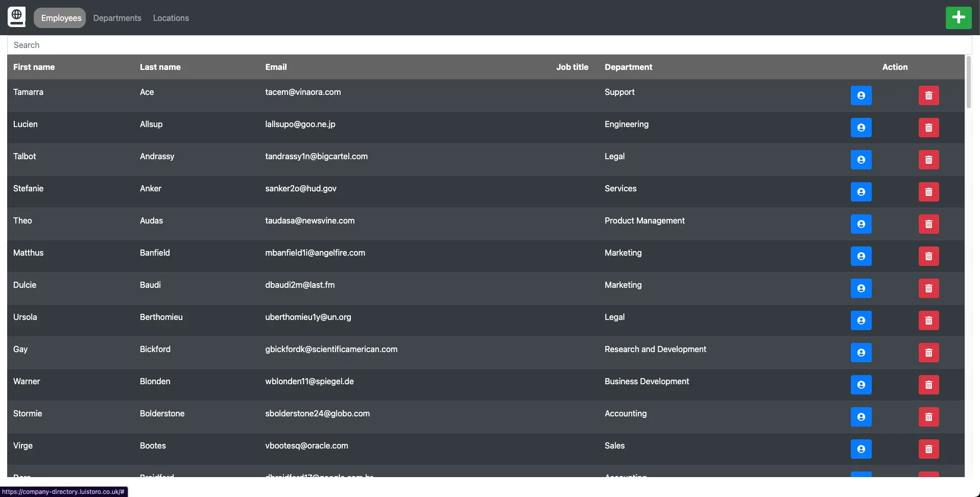Open the Locations tab
The width and height of the screenshot is (980, 497).
click(171, 18)
